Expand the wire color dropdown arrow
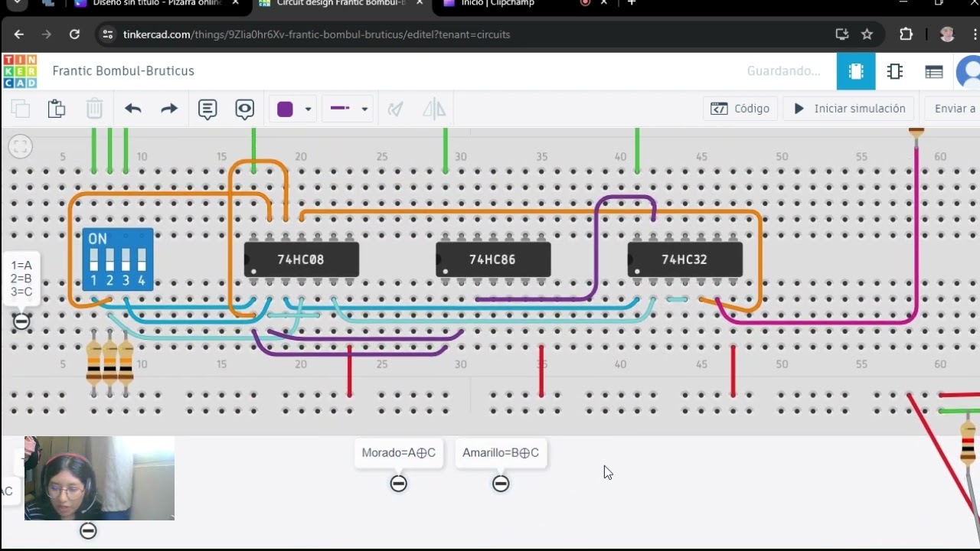Image resolution: width=980 pixels, height=551 pixels. tap(308, 109)
